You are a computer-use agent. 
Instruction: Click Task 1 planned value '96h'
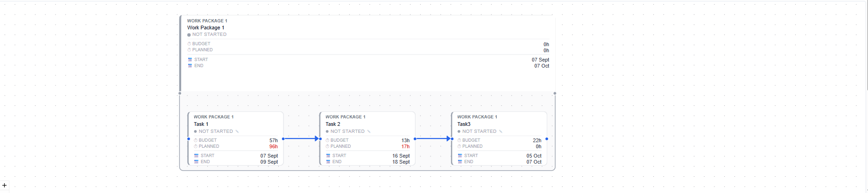(x=274, y=146)
